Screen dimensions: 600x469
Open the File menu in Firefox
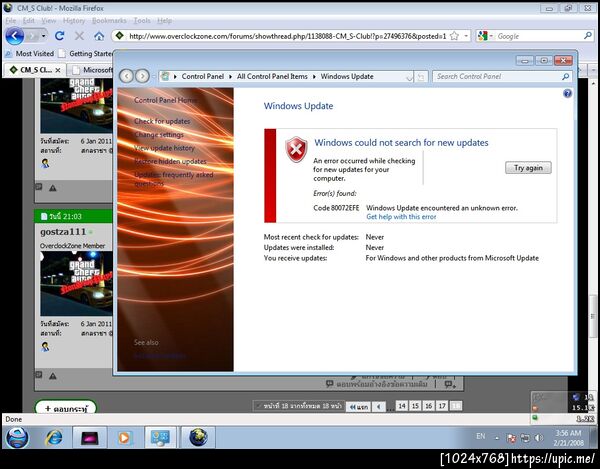11,21
